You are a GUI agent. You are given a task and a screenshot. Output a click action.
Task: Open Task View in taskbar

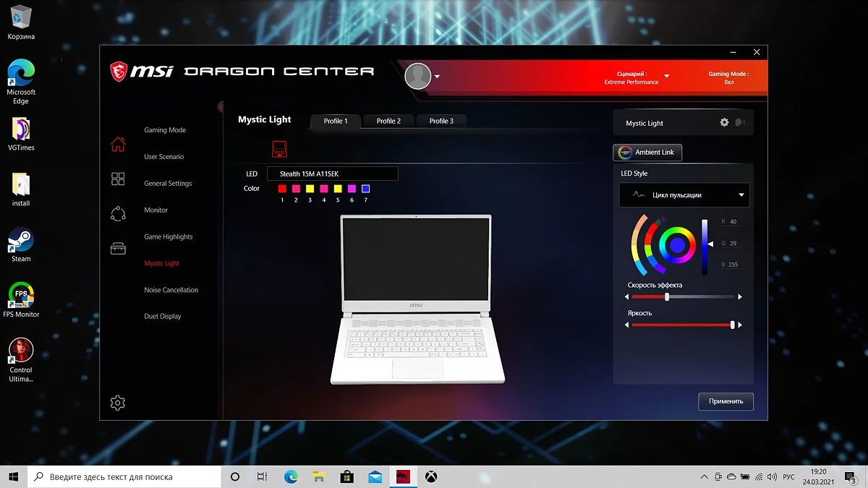click(x=262, y=476)
